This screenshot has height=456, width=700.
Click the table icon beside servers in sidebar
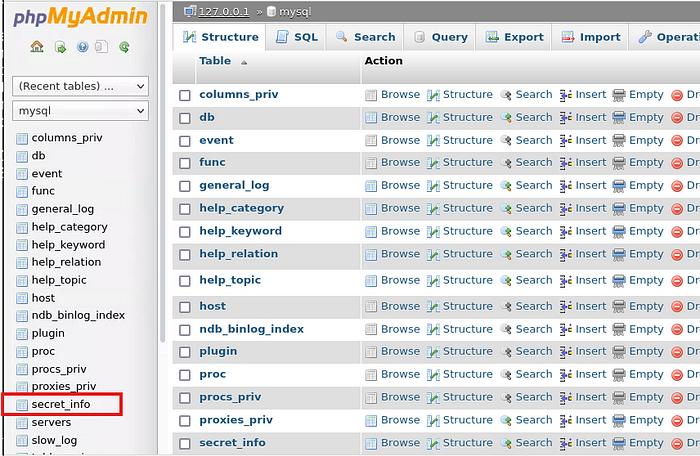pyautogui.click(x=21, y=423)
